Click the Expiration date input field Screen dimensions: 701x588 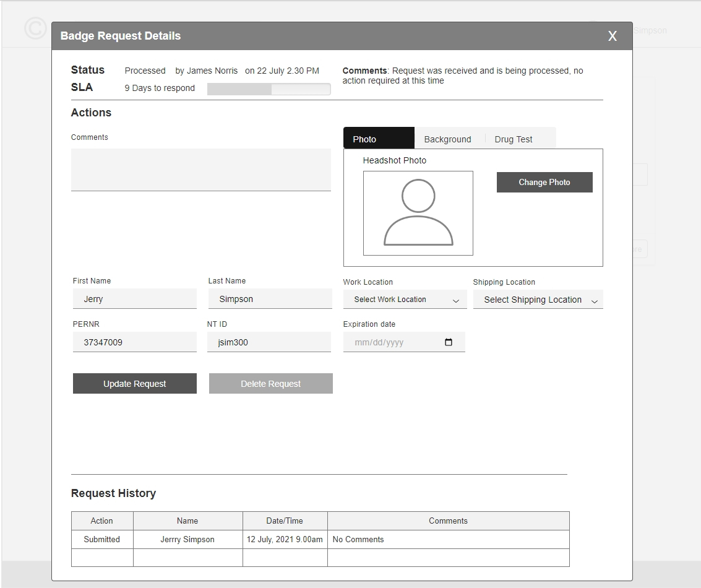(x=393, y=342)
